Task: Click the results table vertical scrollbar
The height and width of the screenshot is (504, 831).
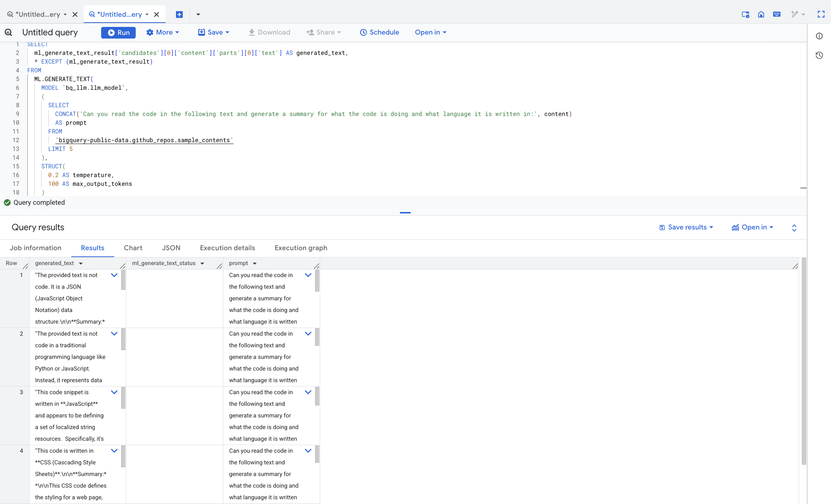Action: [804, 361]
